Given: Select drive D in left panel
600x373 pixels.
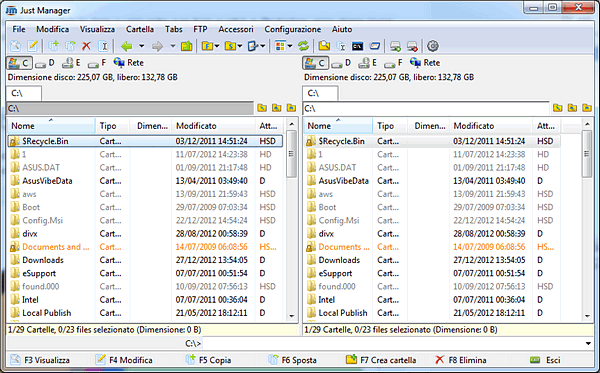Looking at the screenshot, I should click(46, 63).
